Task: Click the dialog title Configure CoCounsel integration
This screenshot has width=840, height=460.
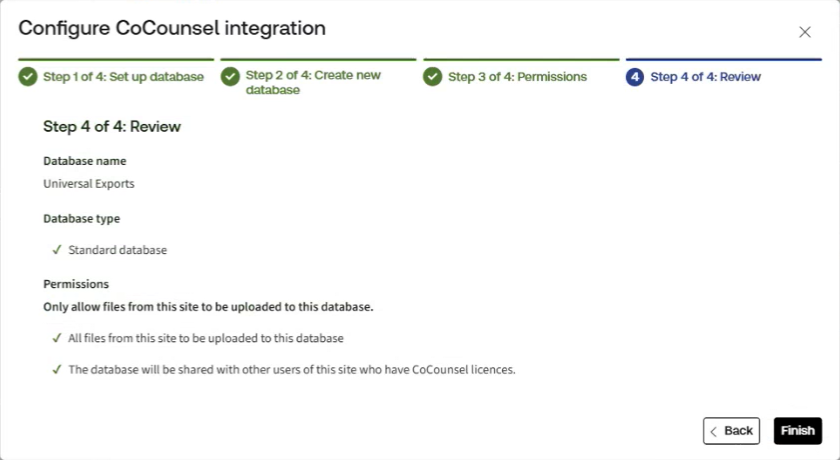Action: pyautogui.click(x=172, y=28)
